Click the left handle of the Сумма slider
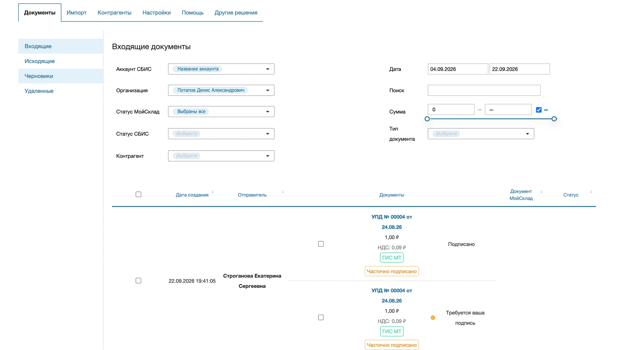The image size is (644, 350). coord(427,119)
